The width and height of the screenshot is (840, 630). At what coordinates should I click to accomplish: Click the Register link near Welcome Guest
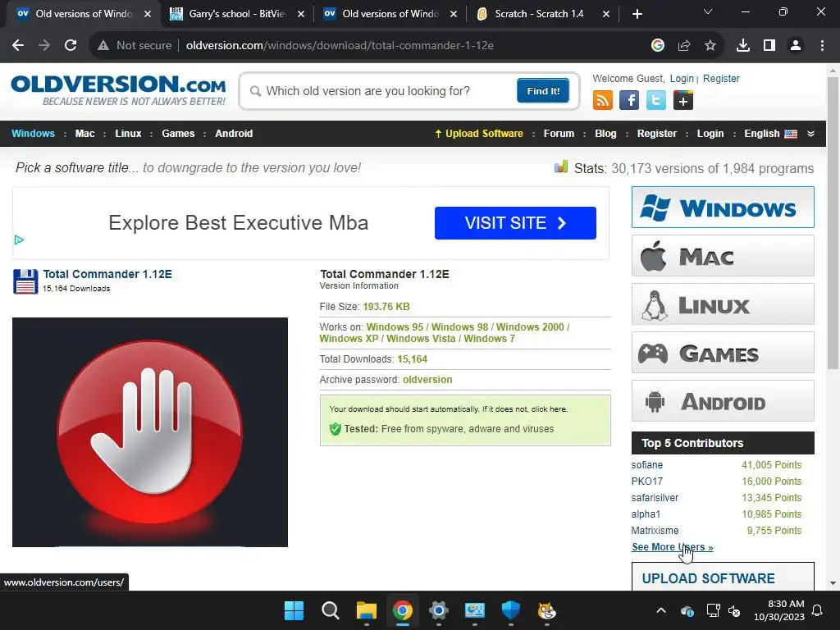721,78
